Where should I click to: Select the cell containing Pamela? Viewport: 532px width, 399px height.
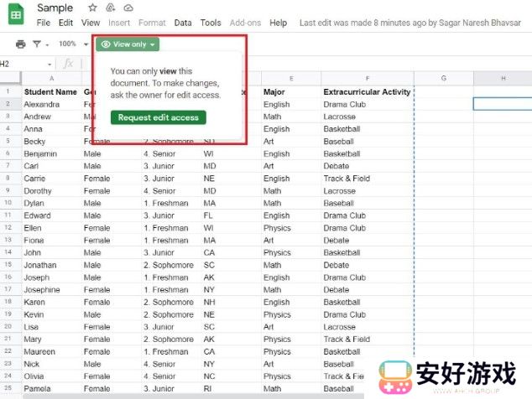pos(52,388)
